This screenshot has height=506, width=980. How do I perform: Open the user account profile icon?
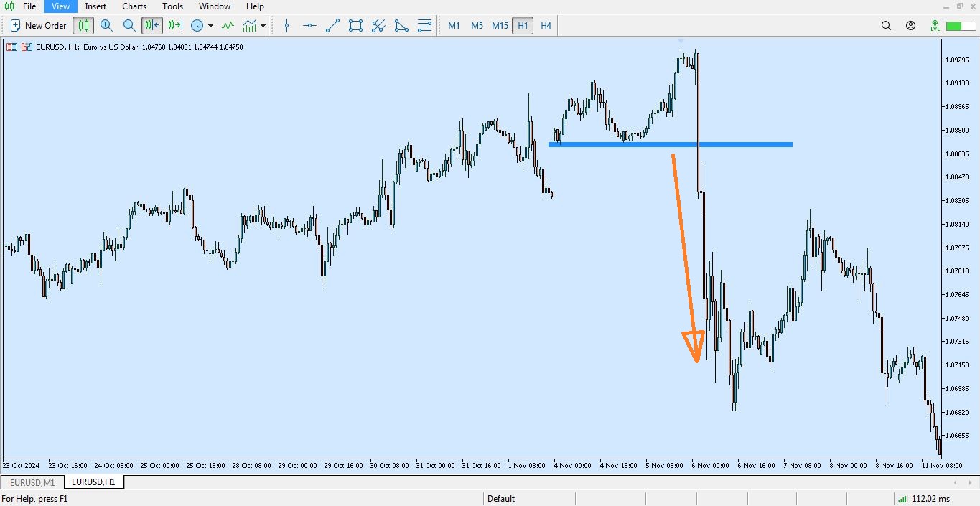pos(910,25)
